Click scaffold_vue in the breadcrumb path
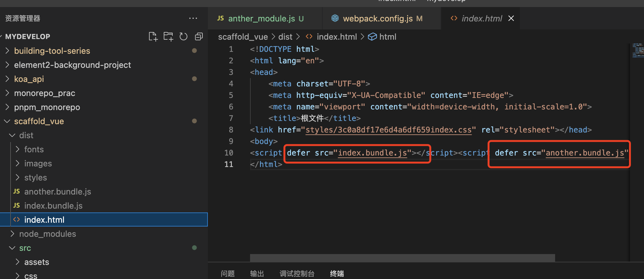This screenshot has width=644, height=279. [243, 37]
